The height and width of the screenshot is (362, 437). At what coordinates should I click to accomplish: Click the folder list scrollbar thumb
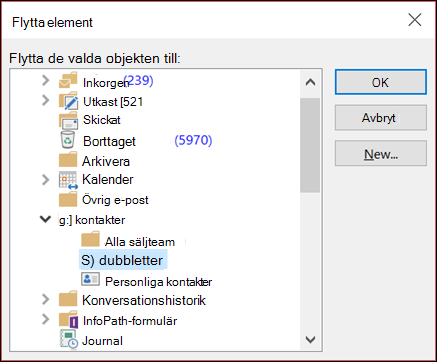[310, 145]
